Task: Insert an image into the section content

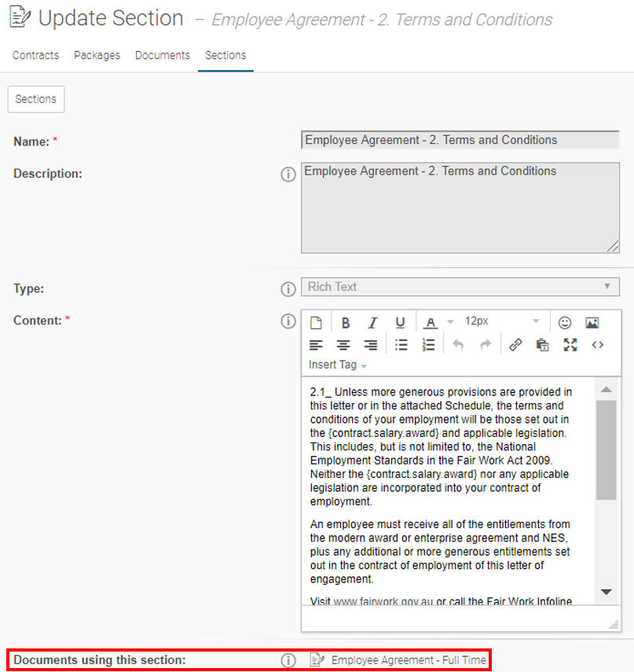Action: (x=592, y=321)
